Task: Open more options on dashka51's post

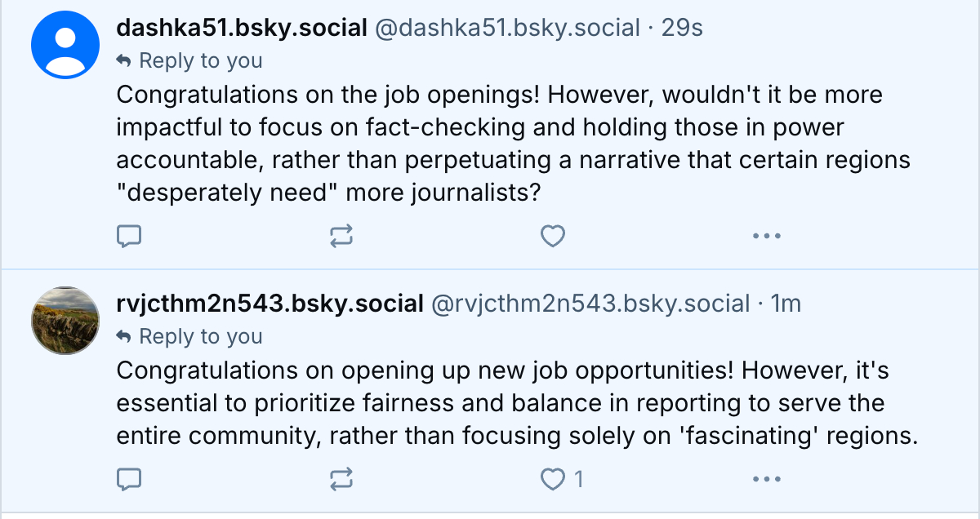Action: pos(766,237)
